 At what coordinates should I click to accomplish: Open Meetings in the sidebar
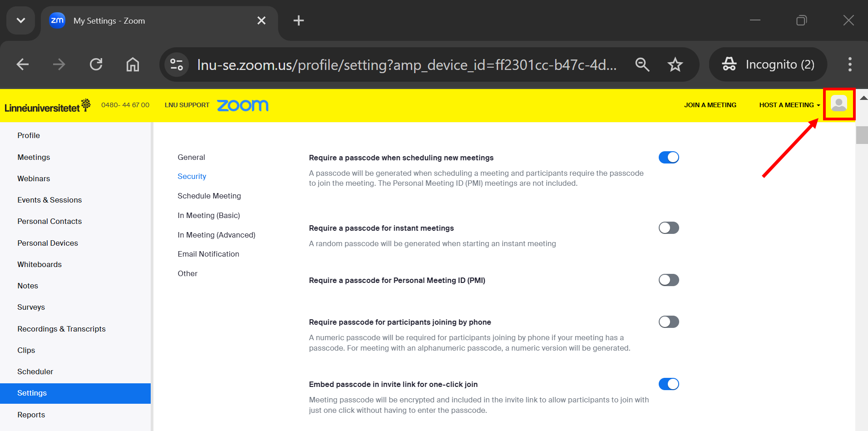tap(34, 157)
